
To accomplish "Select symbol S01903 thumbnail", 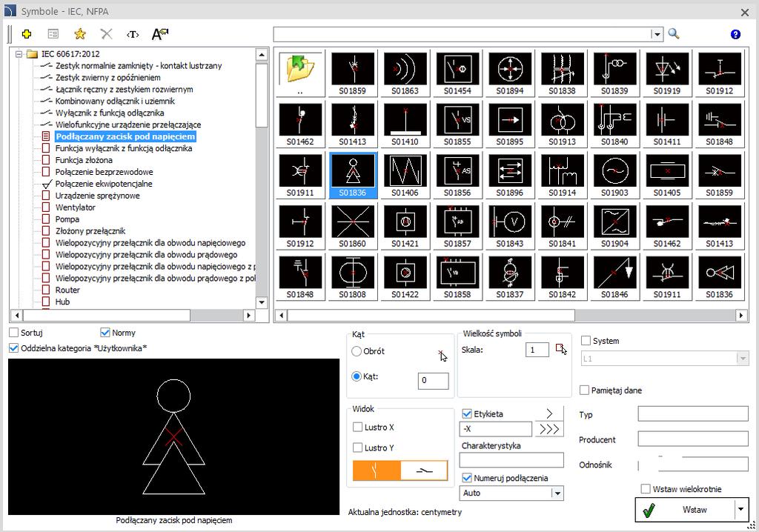I will [x=614, y=175].
